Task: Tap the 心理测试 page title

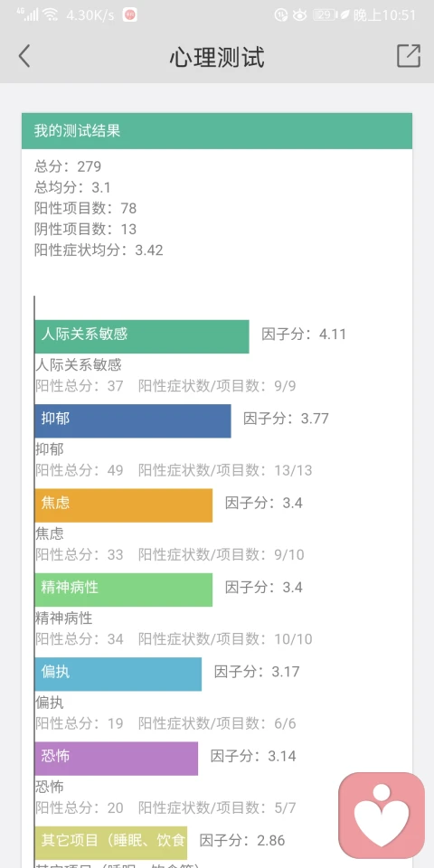Action: [217, 57]
